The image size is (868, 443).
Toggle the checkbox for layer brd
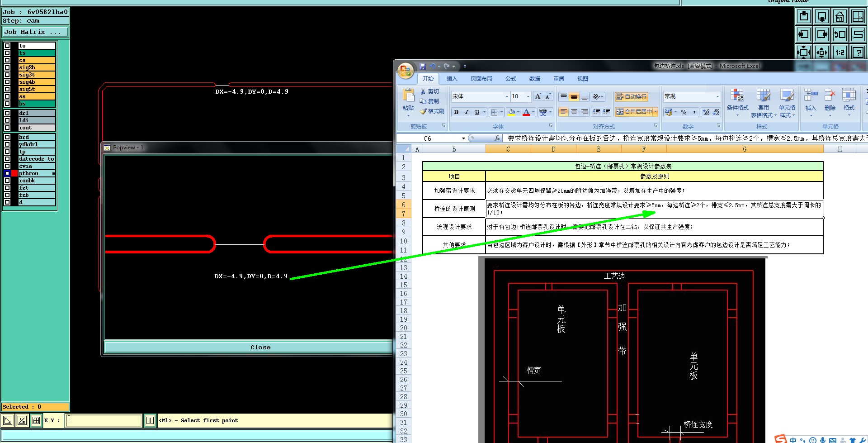[7, 137]
